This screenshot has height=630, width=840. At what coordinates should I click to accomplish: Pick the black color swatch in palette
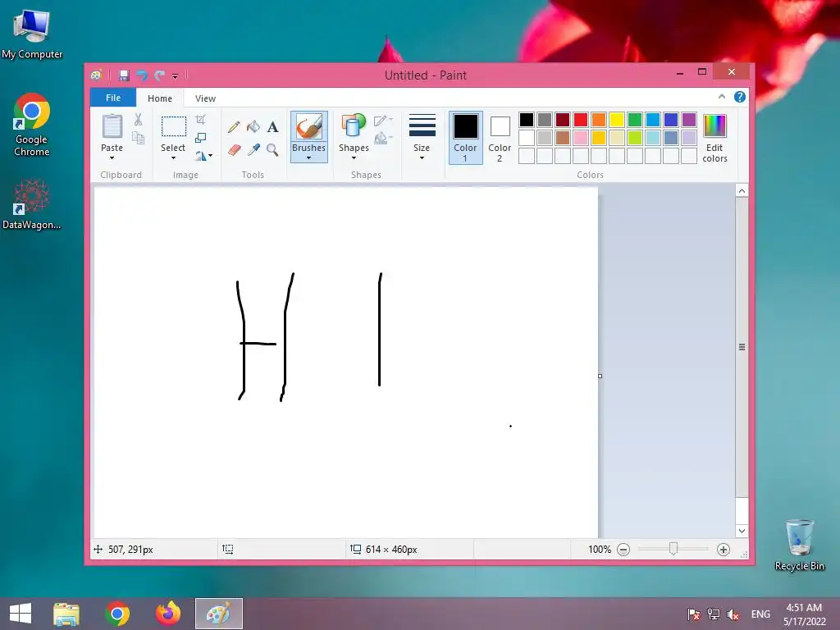[527, 120]
